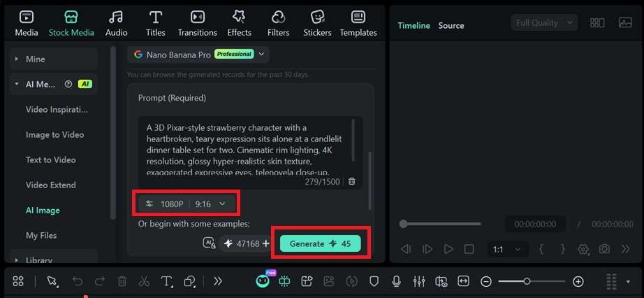
Task: Open the 1:1 zoom ratio dropdown
Action: click(506, 250)
